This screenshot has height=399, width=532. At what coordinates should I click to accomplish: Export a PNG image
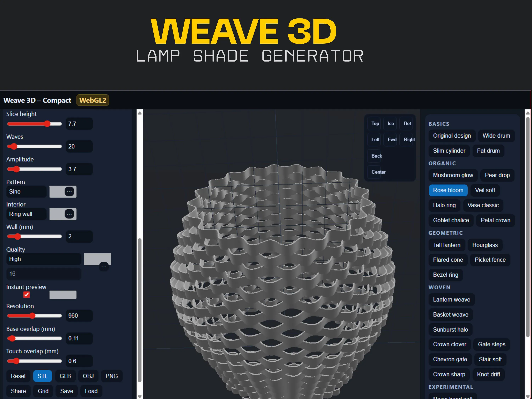point(112,376)
